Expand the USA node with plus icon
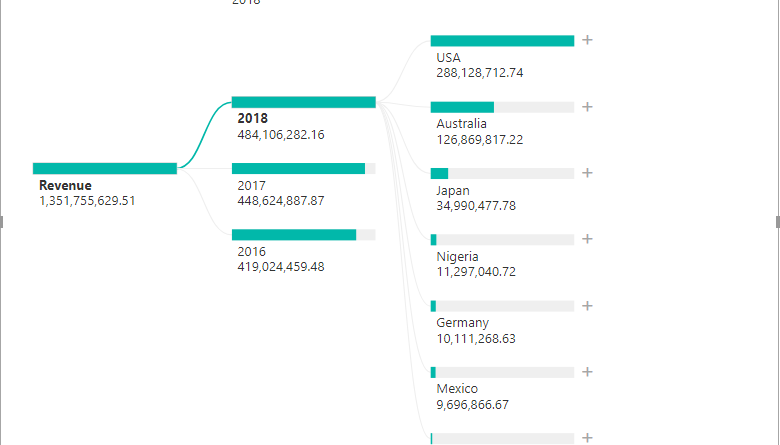The image size is (780, 445). [588, 40]
